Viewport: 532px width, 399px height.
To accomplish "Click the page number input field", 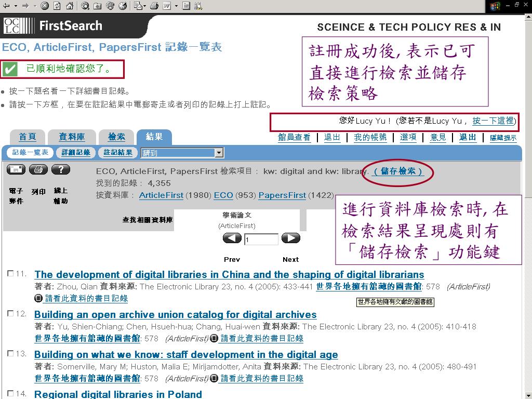I will [261, 239].
